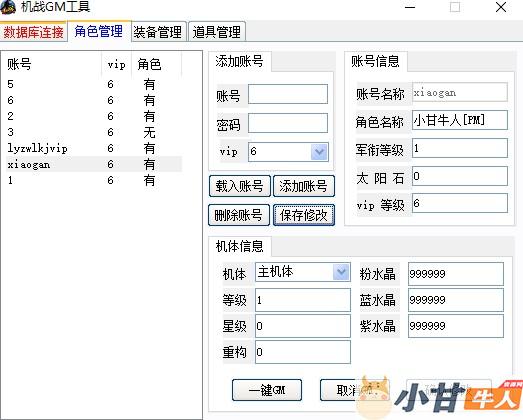Minimize the 机战GM工具 window
523x420 pixels.
click(410, 7)
